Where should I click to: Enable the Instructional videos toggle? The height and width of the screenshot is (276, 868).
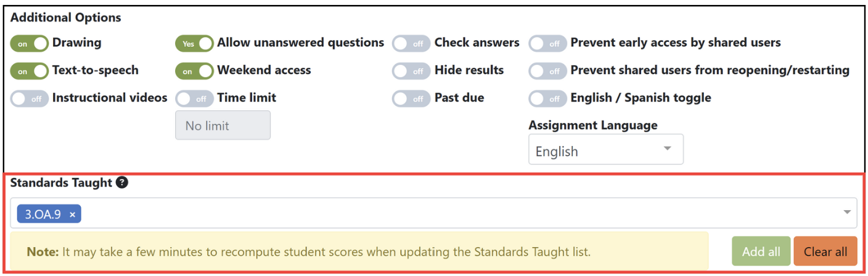tap(29, 99)
